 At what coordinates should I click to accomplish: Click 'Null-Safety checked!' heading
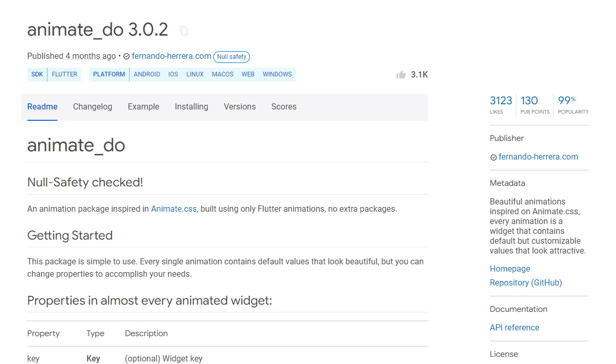pos(85,182)
